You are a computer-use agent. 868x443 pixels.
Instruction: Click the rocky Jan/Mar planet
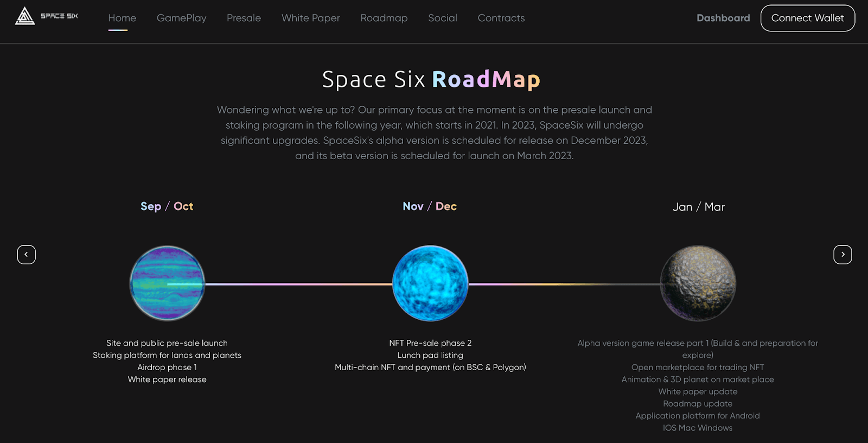(x=698, y=283)
